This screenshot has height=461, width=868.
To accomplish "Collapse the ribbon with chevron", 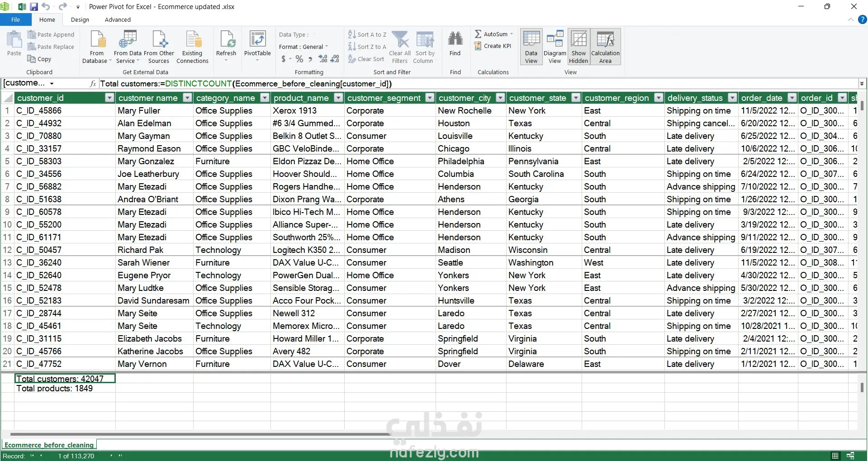I will pyautogui.click(x=850, y=19).
